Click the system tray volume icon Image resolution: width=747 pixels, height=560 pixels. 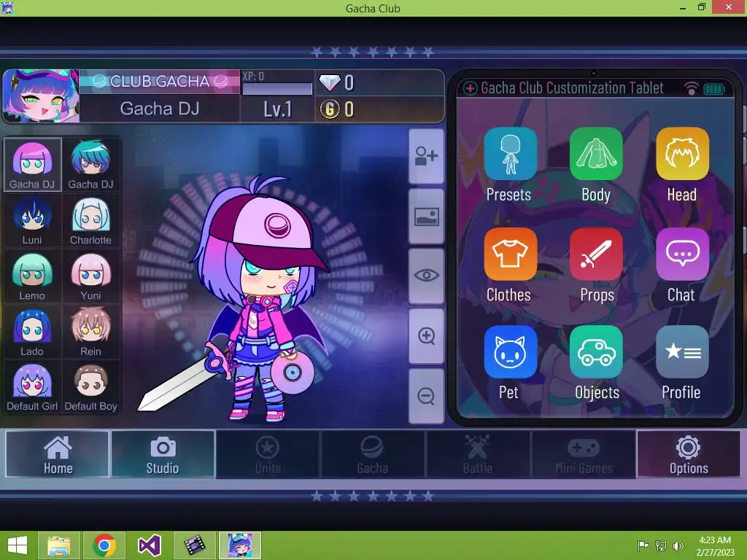(x=678, y=545)
